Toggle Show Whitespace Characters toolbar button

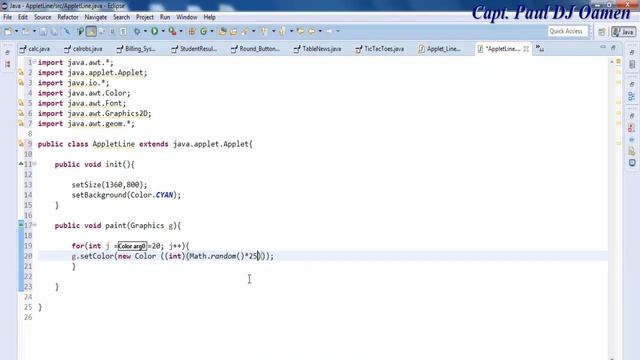pos(123,31)
